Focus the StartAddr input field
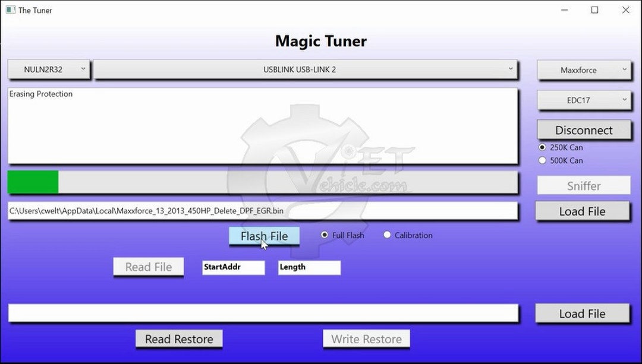The image size is (642, 364). (234, 267)
